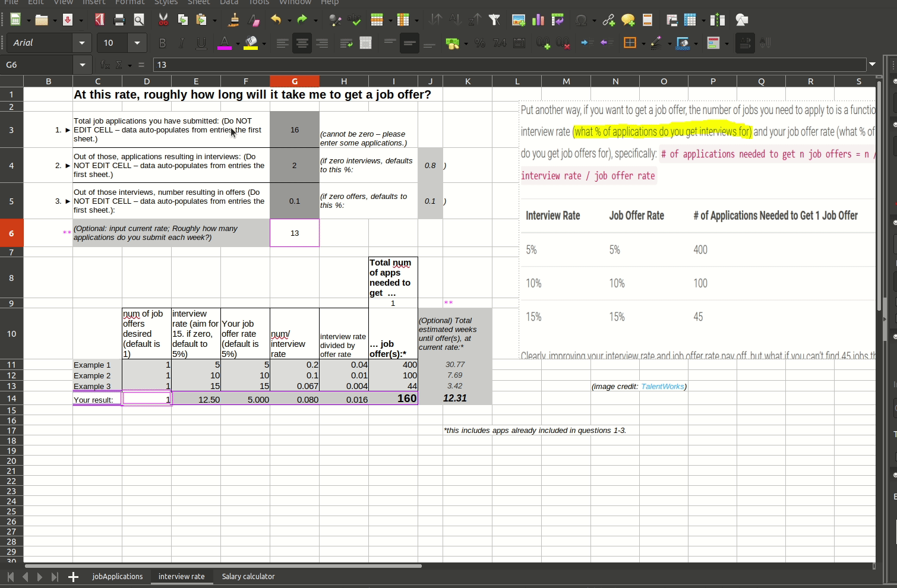Open print preview

(139, 20)
